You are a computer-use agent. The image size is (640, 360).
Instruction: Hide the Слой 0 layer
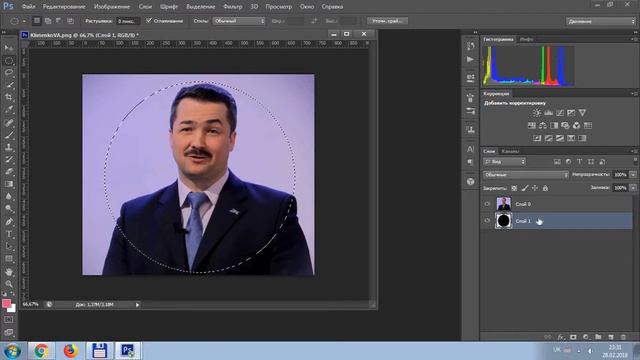[487, 204]
